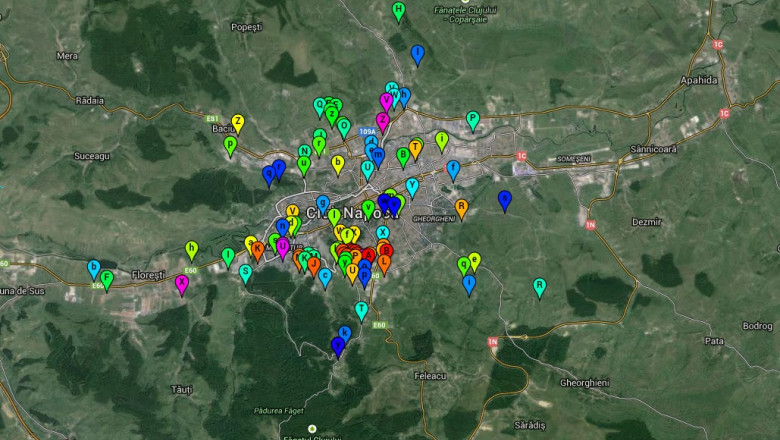Click the blue f marker
Viewport: 780px width, 440px height.
[453, 170]
